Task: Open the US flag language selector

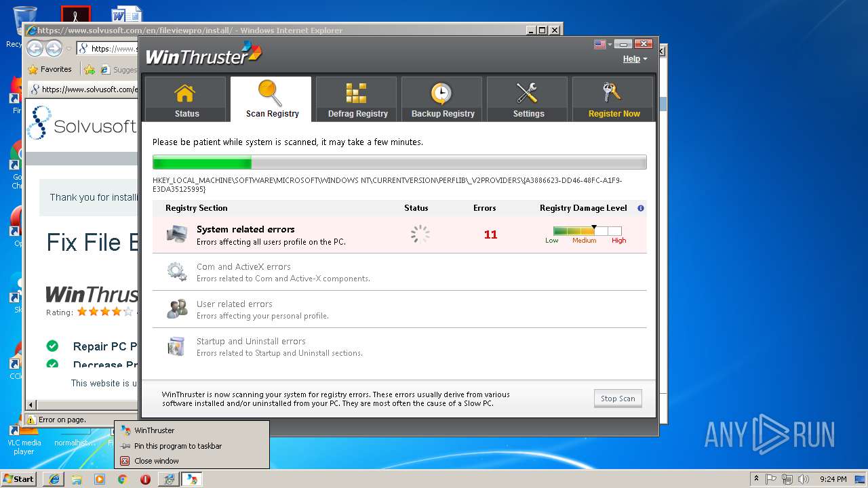Action: click(x=602, y=44)
